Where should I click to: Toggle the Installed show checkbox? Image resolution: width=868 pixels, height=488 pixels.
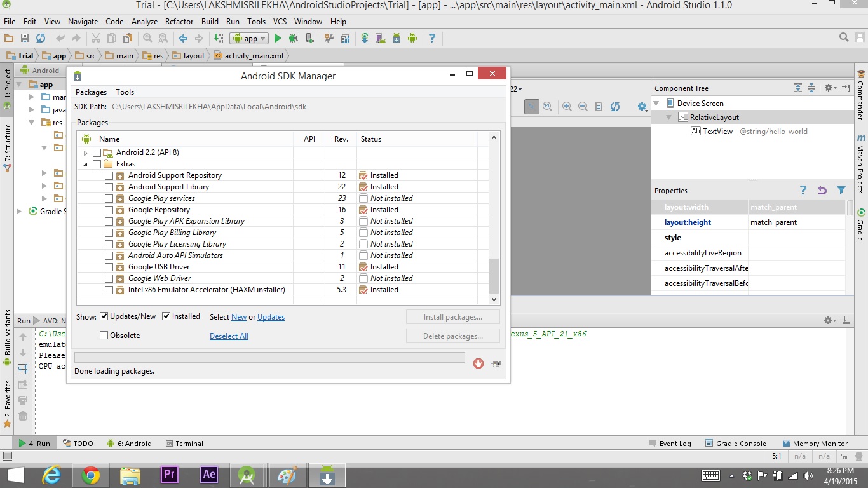[x=166, y=316]
